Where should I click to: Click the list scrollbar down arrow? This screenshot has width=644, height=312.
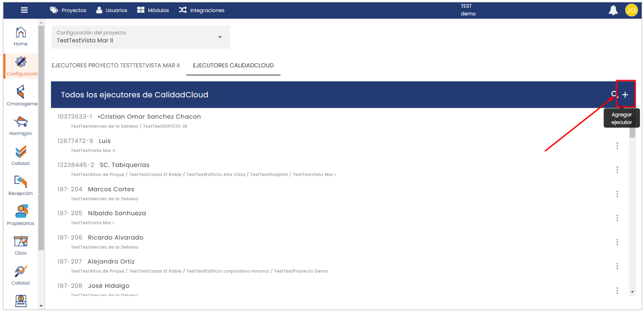coord(632,292)
